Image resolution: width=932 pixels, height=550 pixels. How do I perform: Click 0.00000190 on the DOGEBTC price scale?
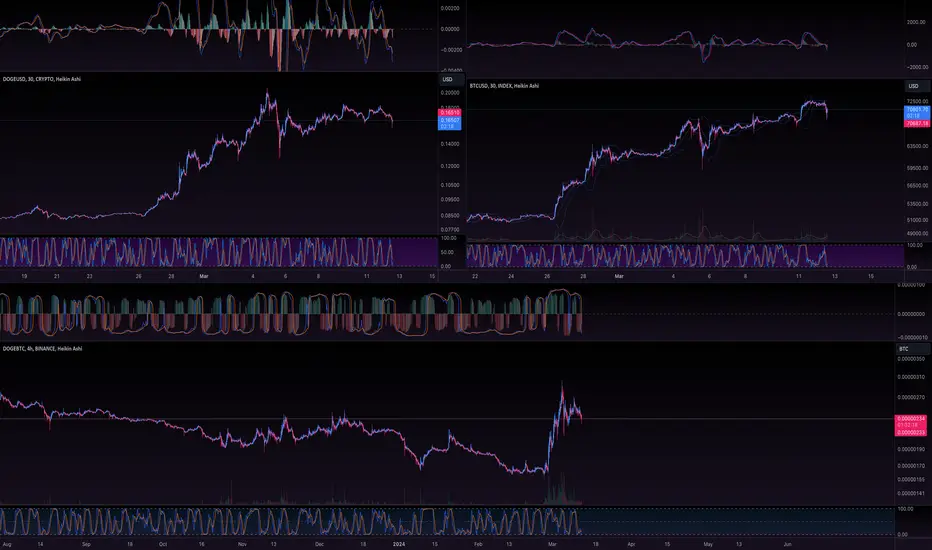point(911,450)
